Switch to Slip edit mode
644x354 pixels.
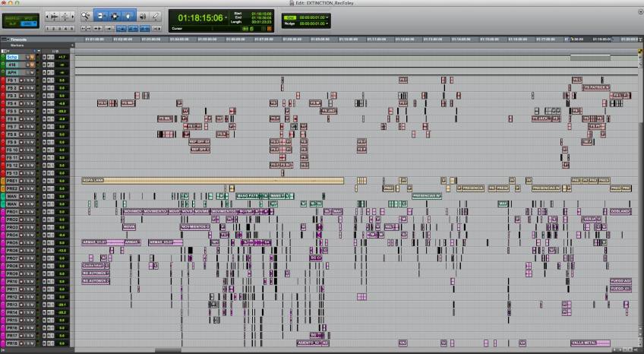pyautogui.click(x=11, y=23)
